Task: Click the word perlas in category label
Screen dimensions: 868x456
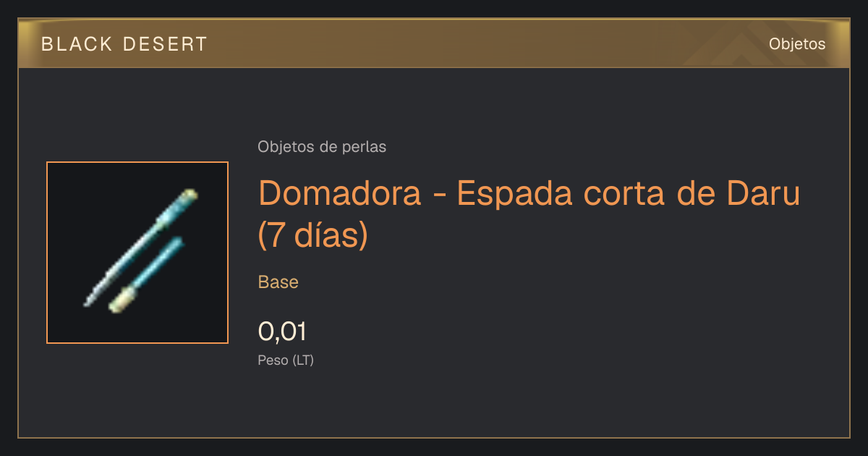Action: (x=366, y=147)
